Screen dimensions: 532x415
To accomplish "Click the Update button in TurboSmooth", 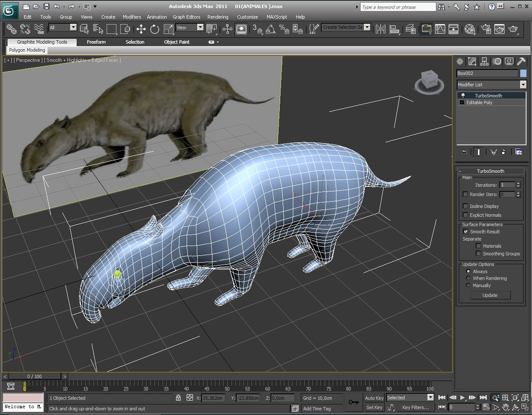I will 490,295.
